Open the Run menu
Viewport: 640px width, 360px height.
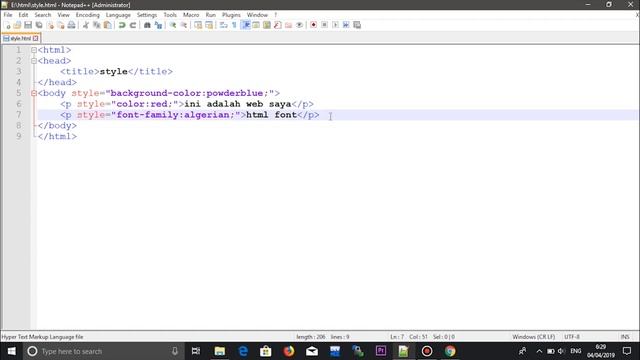tap(210, 15)
